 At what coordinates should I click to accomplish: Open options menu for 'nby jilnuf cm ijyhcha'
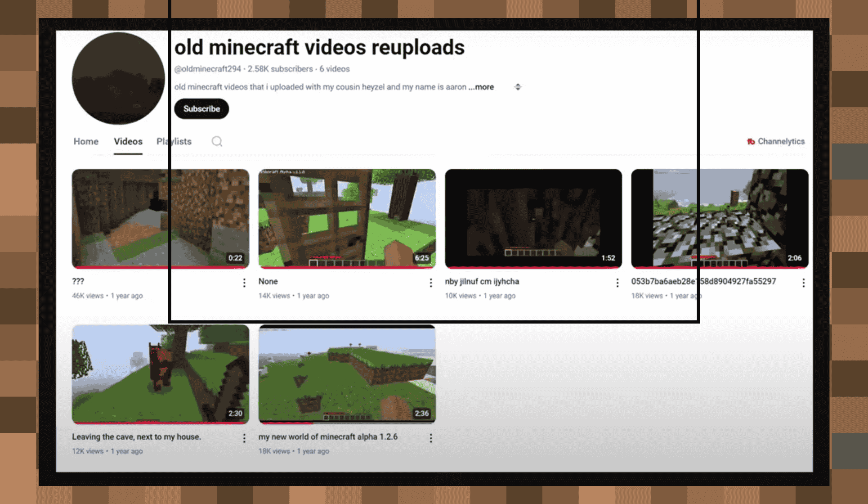617,283
